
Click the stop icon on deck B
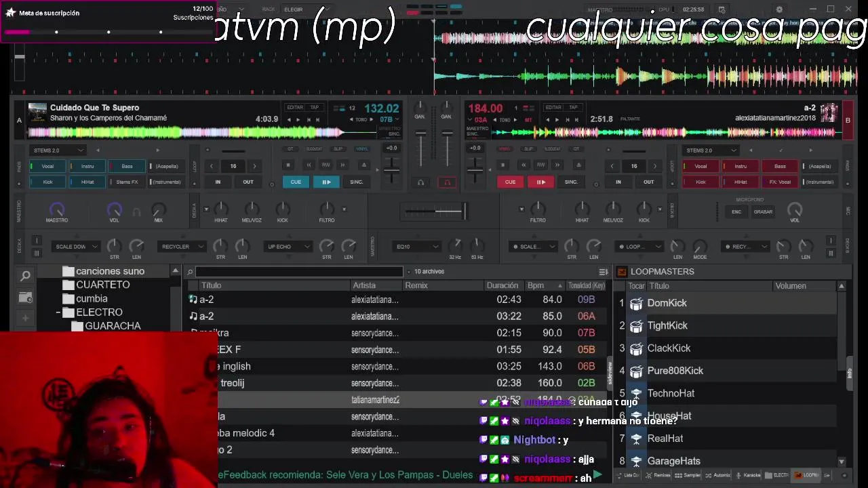pyautogui.click(x=502, y=165)
